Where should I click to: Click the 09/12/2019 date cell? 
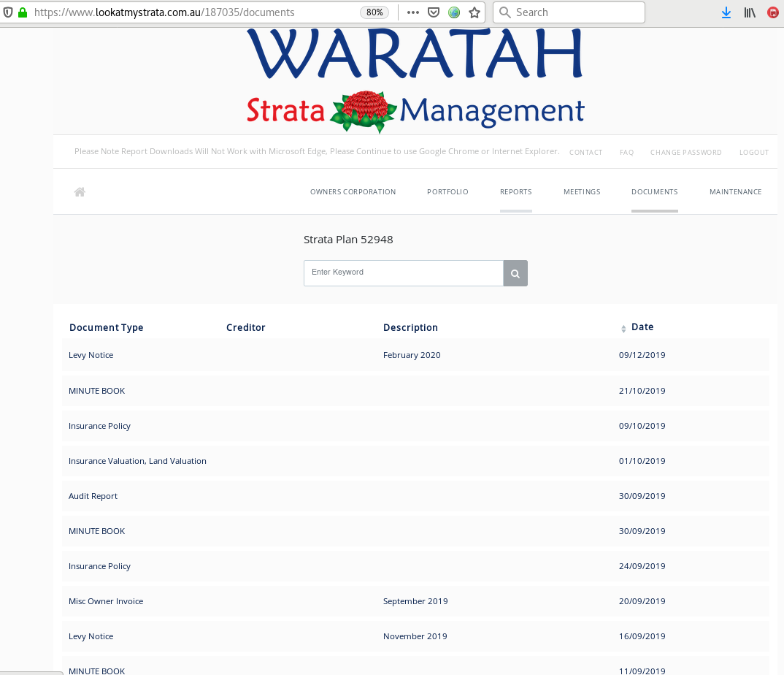642,355
